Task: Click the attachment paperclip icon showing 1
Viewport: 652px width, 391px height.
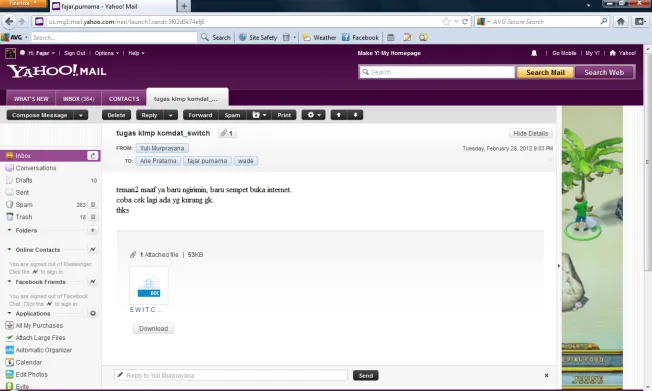Action: click(227, 133)
